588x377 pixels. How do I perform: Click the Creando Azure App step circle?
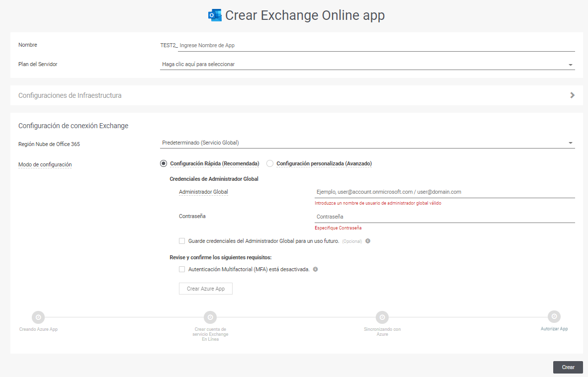click(x=38, y=317)
